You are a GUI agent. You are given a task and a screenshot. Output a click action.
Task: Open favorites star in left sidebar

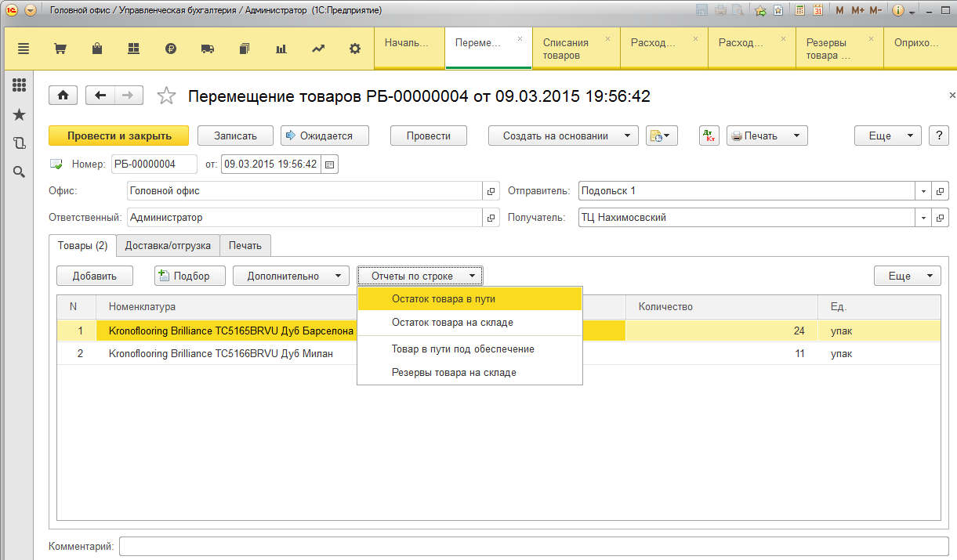(20, 114)
